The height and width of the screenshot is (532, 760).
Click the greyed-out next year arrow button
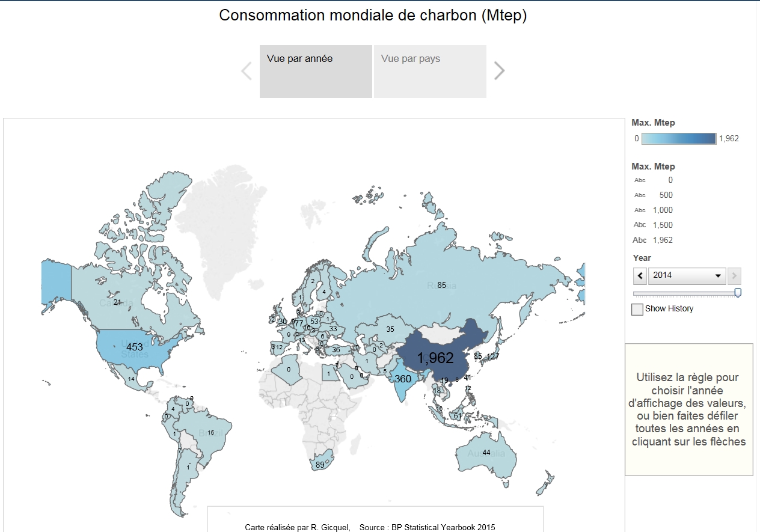[734, 276]
